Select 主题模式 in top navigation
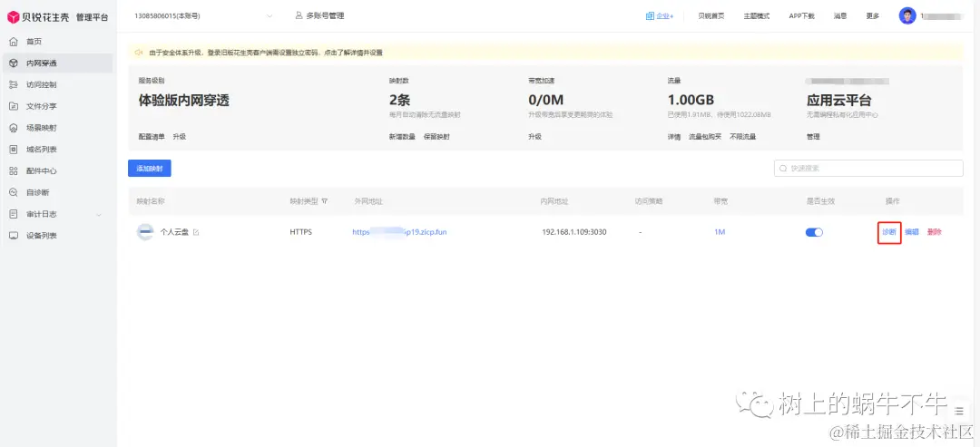The width and height of the screenshot is (980, 447). point(756,16)
